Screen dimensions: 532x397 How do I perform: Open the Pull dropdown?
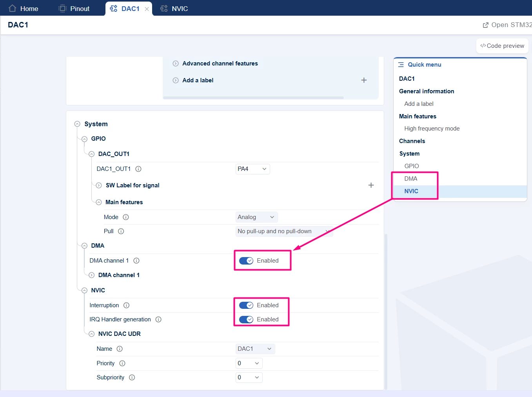click(x=284, y=231)
